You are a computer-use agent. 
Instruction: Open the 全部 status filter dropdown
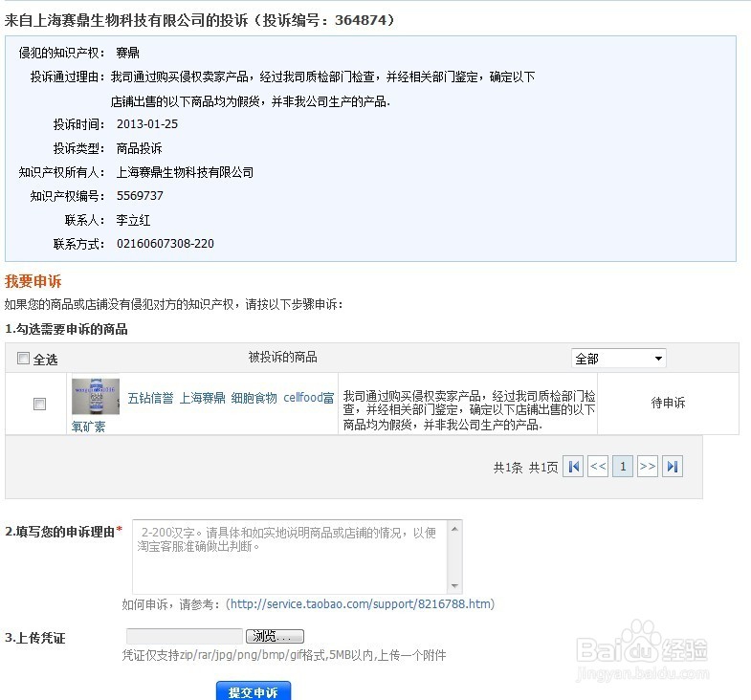pyautogui.click(x=618, y=359)
